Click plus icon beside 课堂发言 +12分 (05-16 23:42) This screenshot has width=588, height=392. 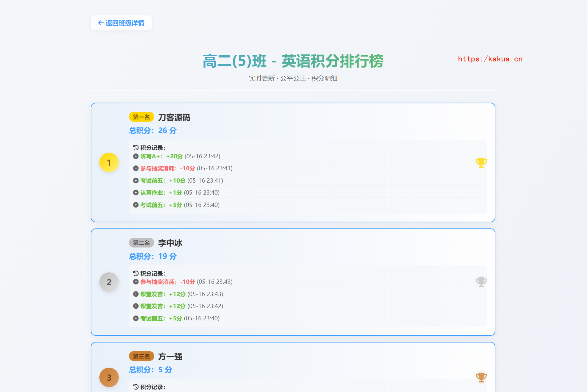pyautogui.click(x=136, y=306)
